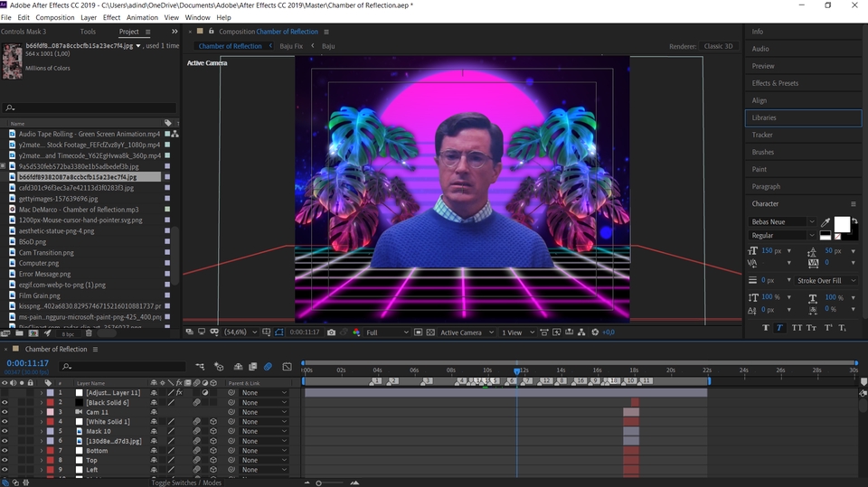The width and height of the screenshot is (868, 487).
Task: Open the Composition menu
Action: point(55,17)
